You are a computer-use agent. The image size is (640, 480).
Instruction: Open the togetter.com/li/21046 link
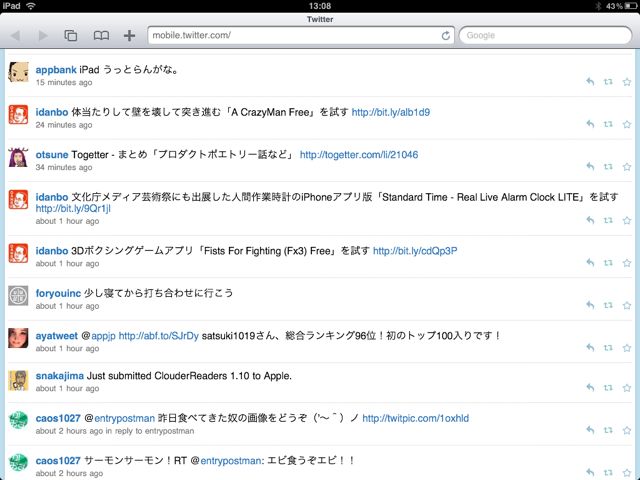pyautogui.click(x=359, y=155)
